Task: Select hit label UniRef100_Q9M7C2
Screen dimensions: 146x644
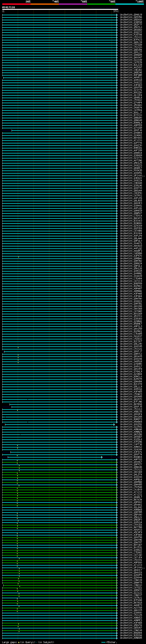Action: [x=131, y=354]
